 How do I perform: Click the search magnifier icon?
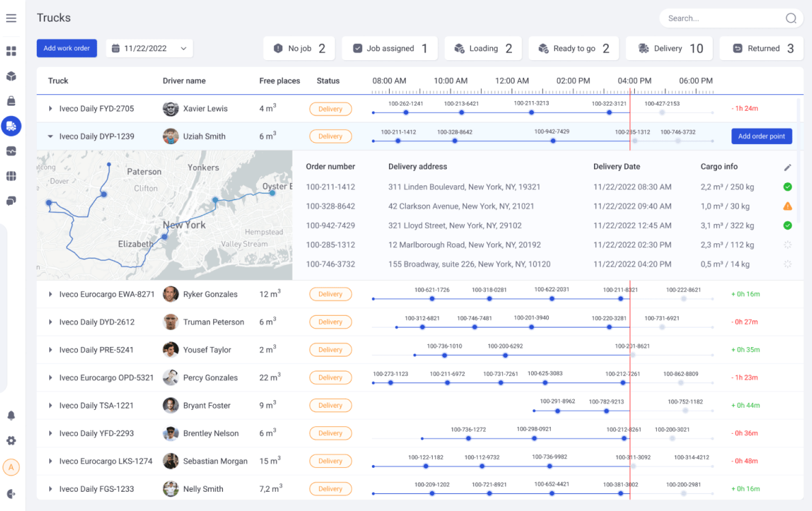coord(791,18)
